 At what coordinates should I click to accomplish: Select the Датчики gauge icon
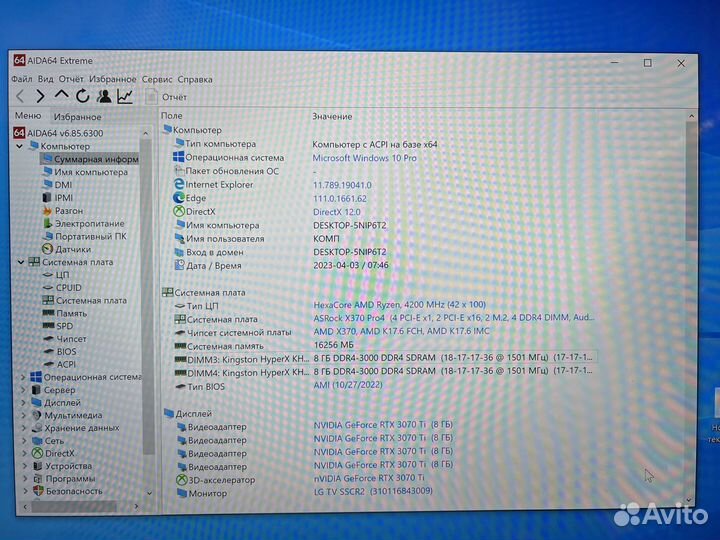(x=47, y=249)
